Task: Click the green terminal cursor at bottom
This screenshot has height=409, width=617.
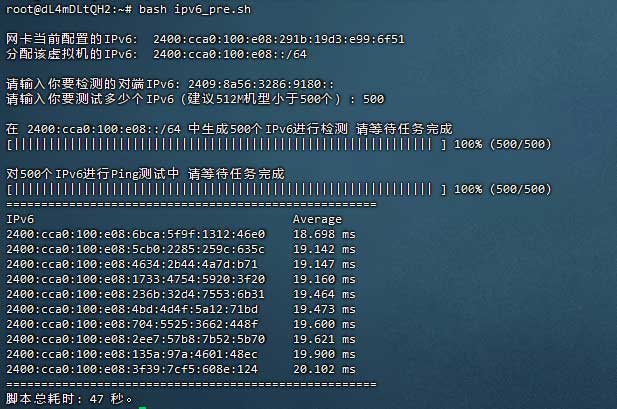Action: pos(142,407)
